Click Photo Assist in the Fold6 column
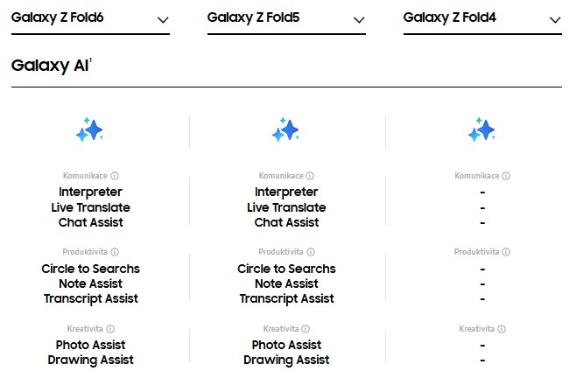583x392 pixels. point(90,345)
